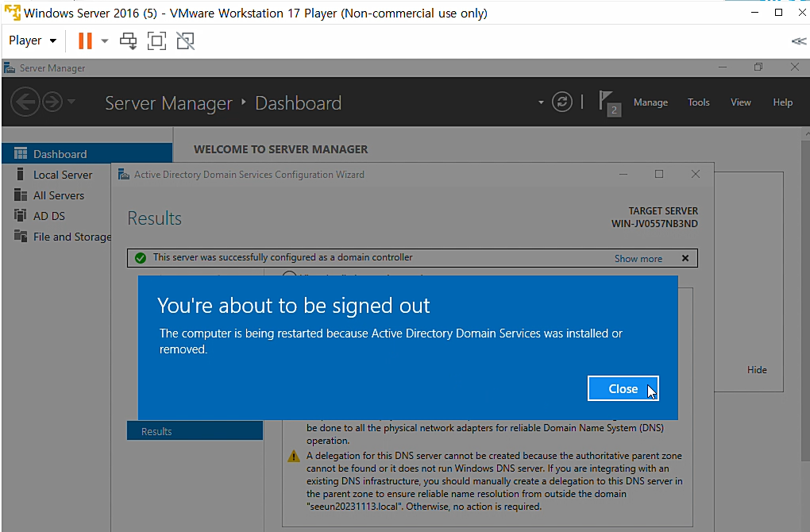Open the VMware Player menu

coord(32,40)
